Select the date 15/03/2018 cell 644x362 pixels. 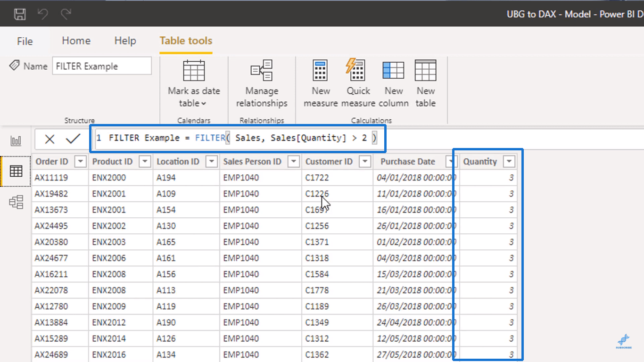click(x=416, y=274)
